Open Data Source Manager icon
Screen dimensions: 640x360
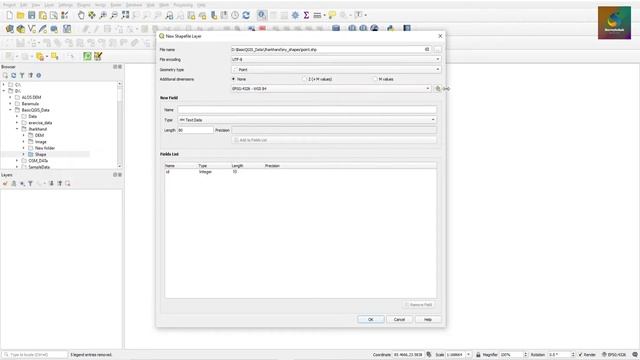(x=10, y=29)
